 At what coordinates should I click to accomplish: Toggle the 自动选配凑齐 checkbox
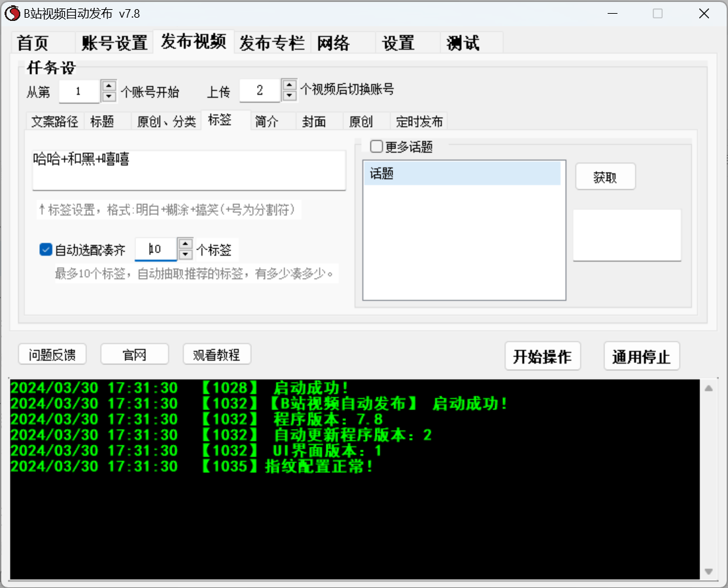pos(46,250)
